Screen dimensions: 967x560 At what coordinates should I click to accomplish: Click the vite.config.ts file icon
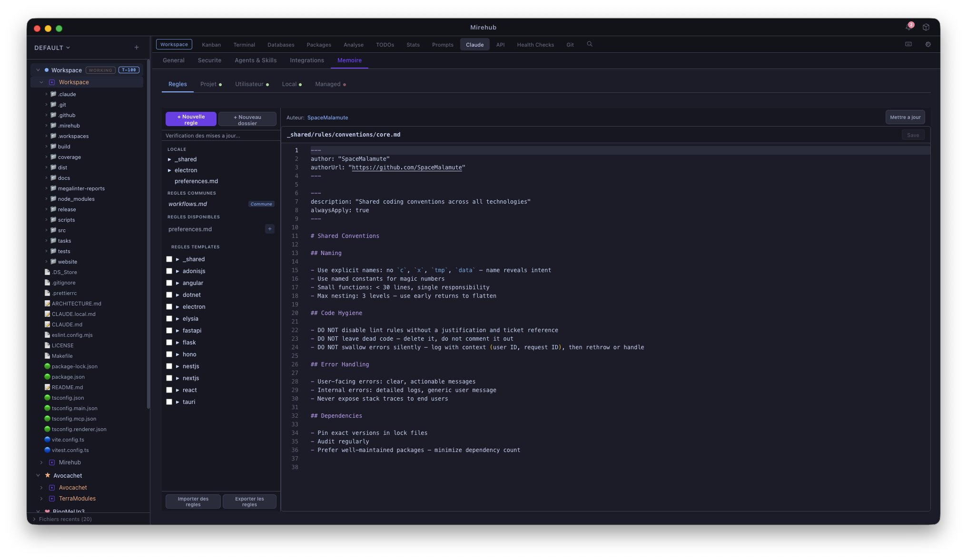click(x=47, y=440)
